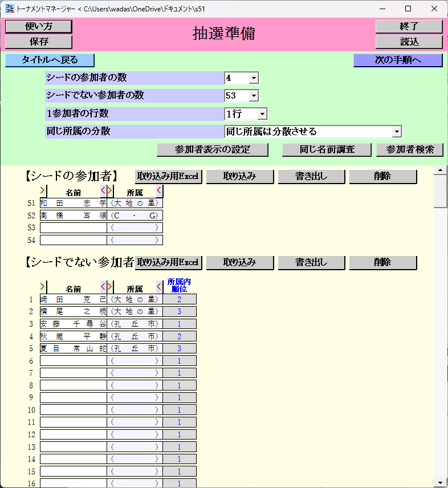448x488 pixels.
Task: Maximize the トーナメントマネージャー window
Action: (x=408, y=9)
